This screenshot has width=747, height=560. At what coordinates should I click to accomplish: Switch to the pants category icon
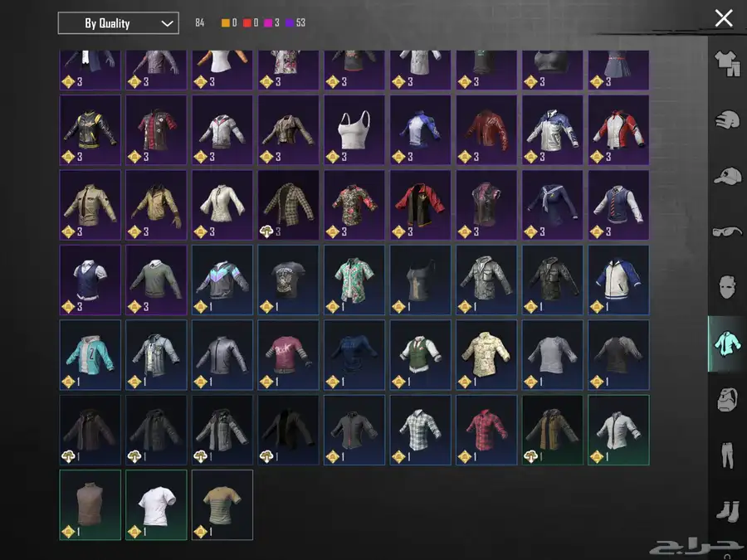point(727,455)
